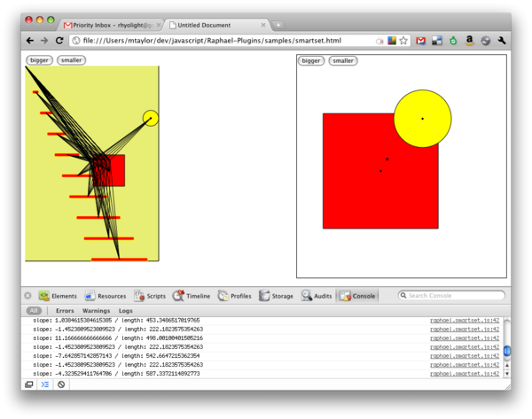Filter console to Logs only
Viewport: 532px width, 419px height.
pos(126,311)
